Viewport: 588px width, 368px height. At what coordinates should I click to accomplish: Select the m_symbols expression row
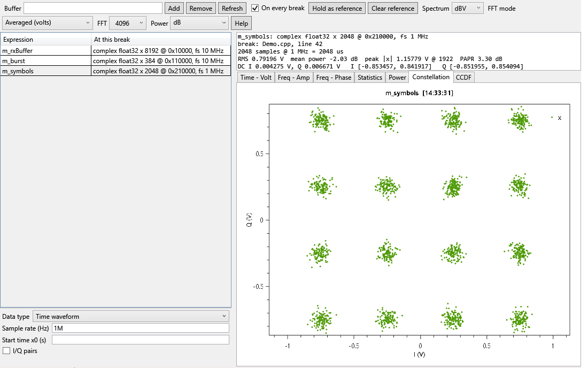(115, 71)
